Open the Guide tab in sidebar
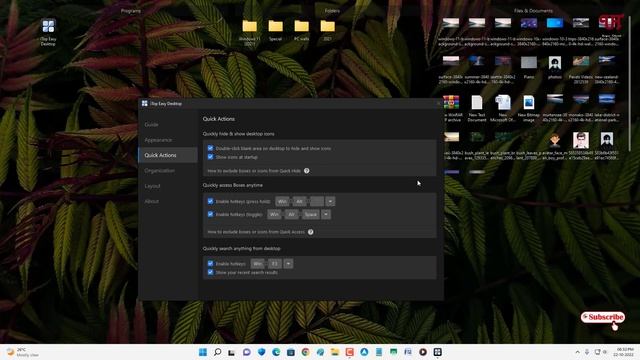The height and width of the screenshot is (360, 640). 151,124
